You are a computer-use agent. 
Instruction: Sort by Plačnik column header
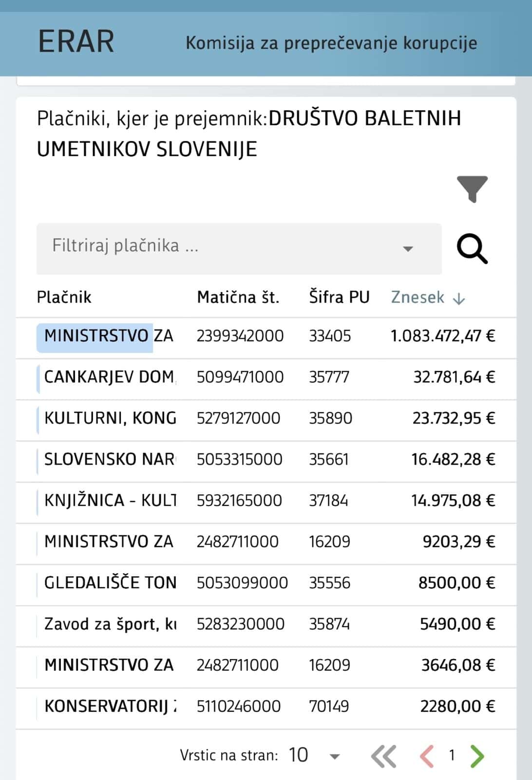[x=64, y=297]
